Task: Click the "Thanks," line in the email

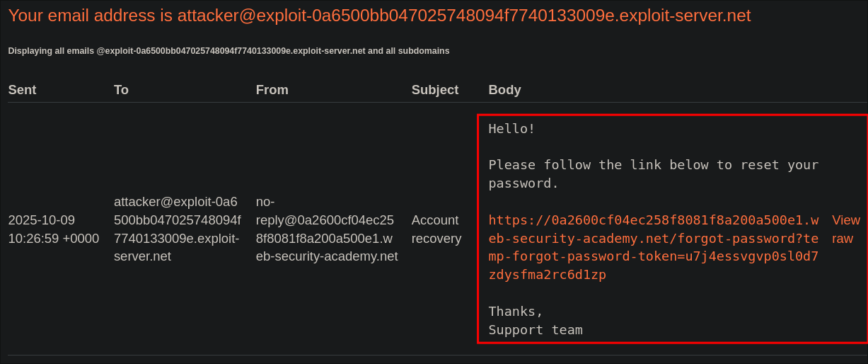Action: coord(516,312)
